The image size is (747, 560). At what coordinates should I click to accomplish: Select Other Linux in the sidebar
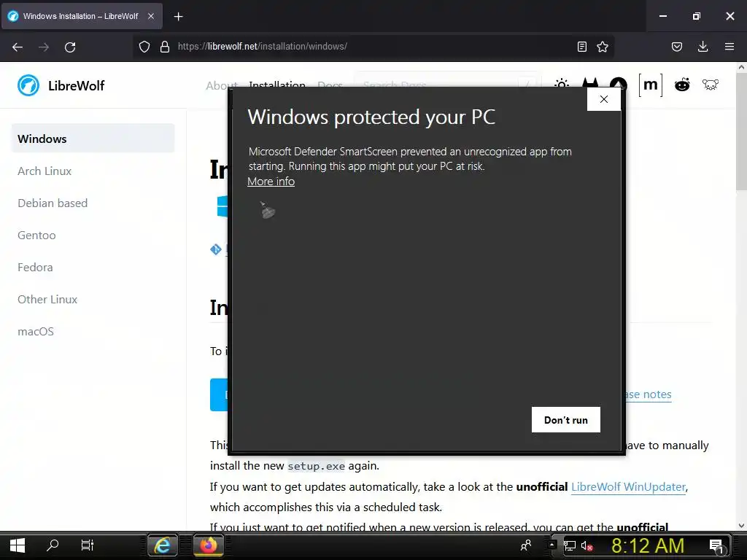coord(47,299)
